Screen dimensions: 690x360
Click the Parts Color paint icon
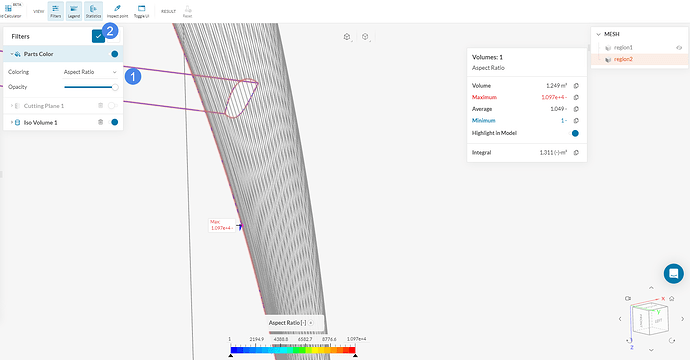18,54
